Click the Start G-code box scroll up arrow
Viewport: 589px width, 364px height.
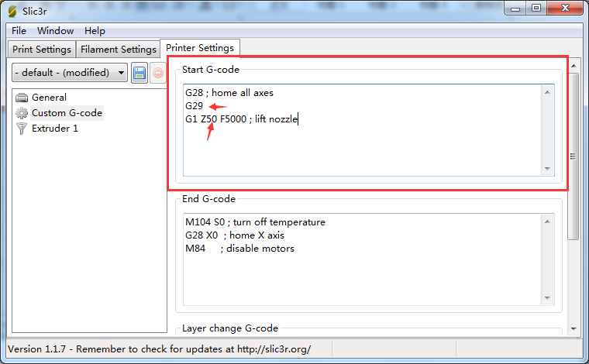click(547, 92)
